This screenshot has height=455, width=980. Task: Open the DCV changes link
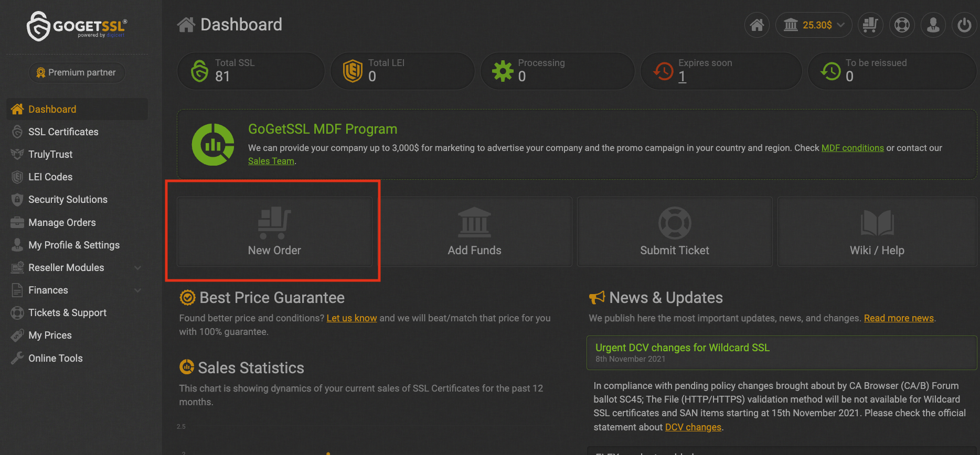(x=693, y=427)
